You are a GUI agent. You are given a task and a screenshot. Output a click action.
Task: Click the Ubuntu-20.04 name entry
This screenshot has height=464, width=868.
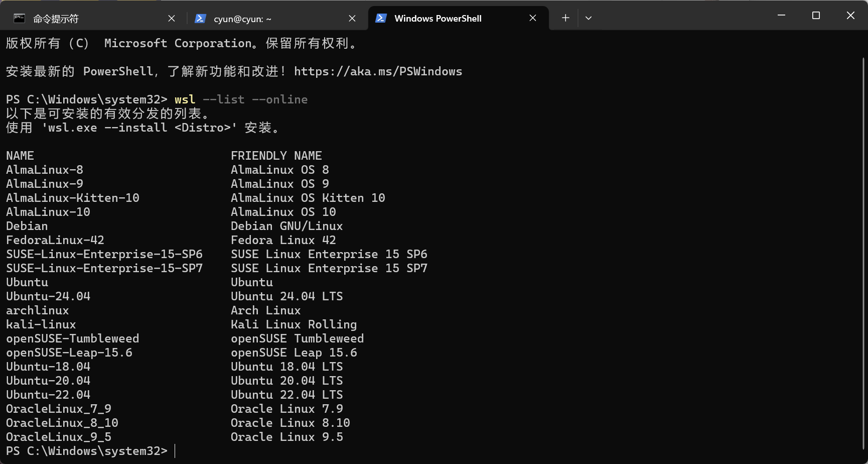(x=48, y=381)
